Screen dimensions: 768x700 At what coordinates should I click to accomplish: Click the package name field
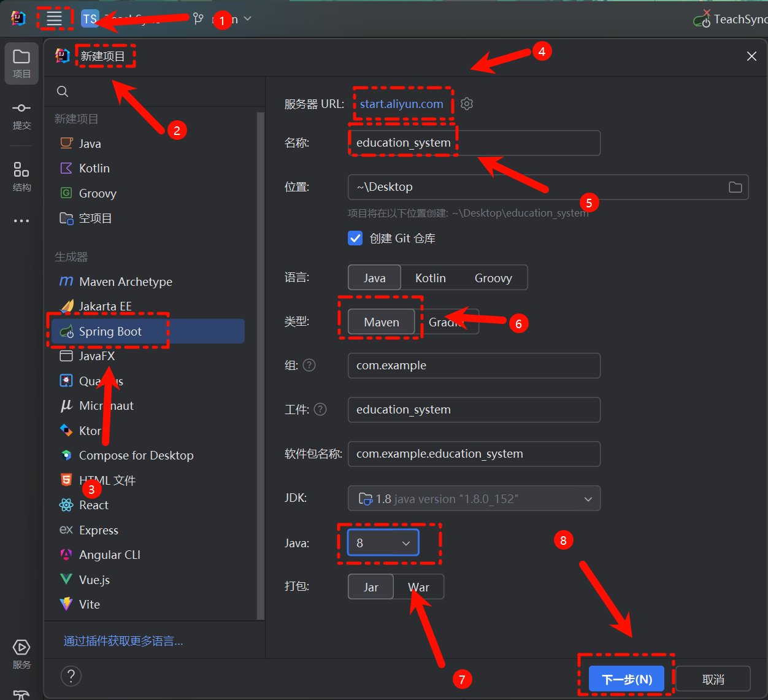[474, 454]
